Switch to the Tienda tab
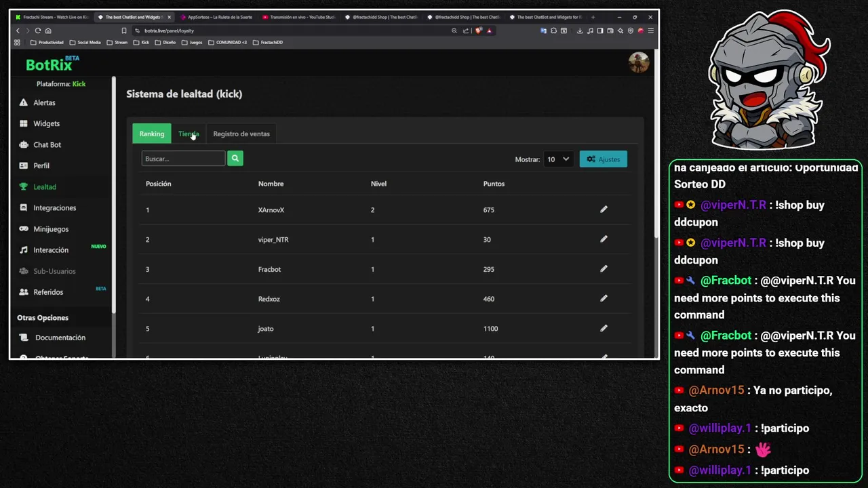 click(189, 134)
